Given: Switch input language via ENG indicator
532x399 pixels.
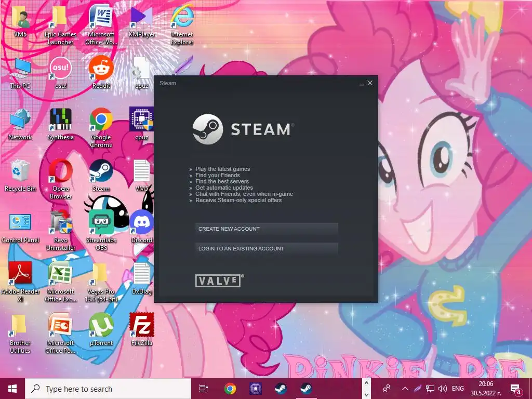Looking at the screenshot, I should click(458, 389).
